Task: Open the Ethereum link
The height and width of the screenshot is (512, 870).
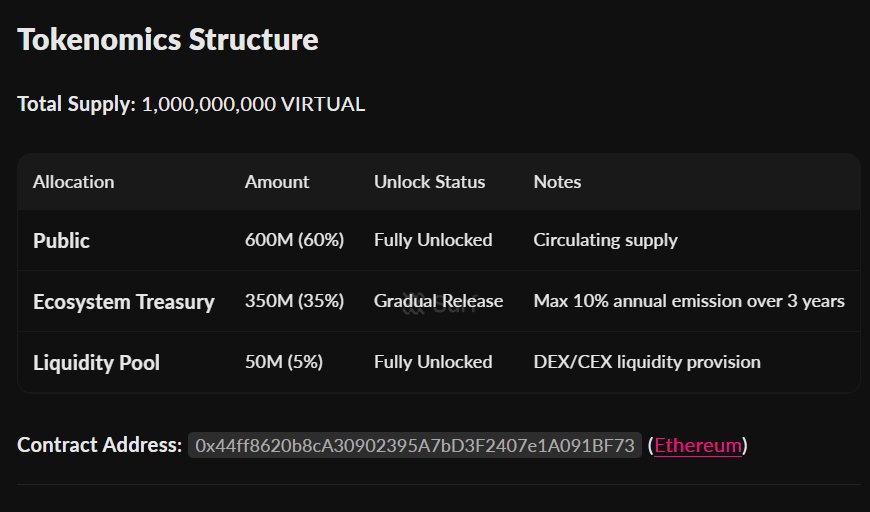Action: point(700,445)
